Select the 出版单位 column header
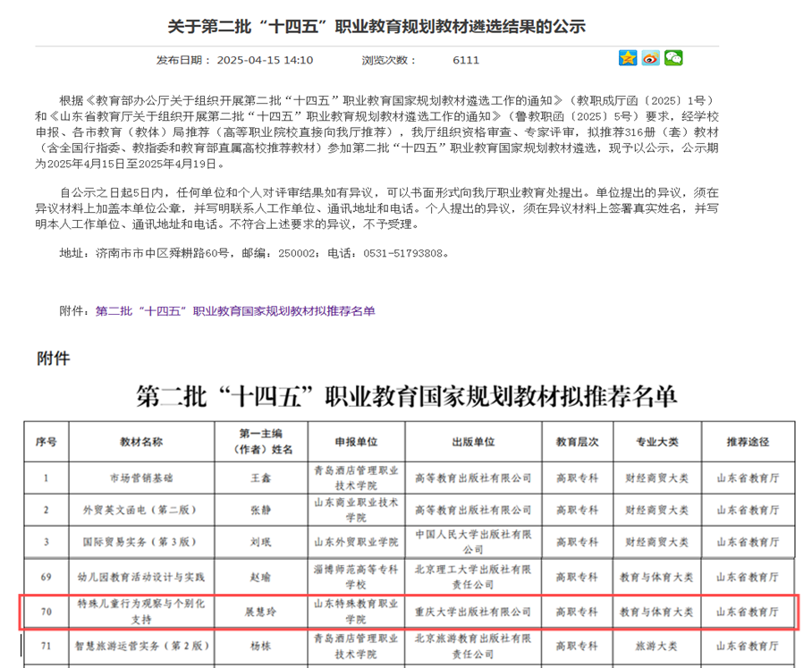The image size is (812, 668). pos(473,442)
